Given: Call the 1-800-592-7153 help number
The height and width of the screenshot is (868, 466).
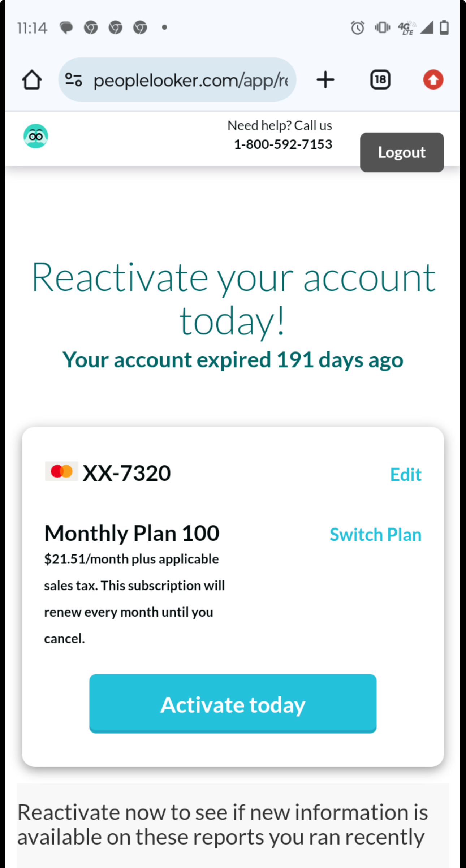Looking at the screenshot, I should pyautogui.click(x=283, y=144).
